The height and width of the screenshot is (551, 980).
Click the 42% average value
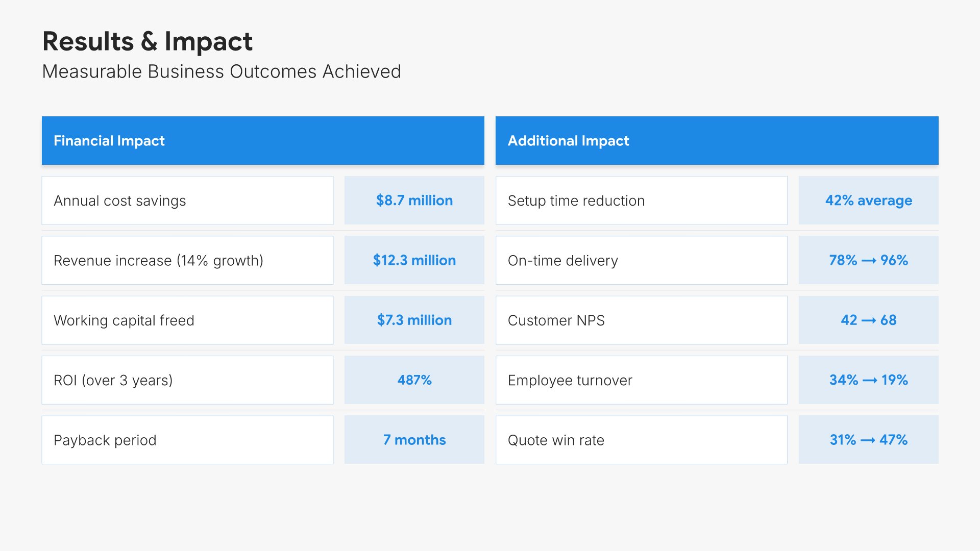click(868, 201)
